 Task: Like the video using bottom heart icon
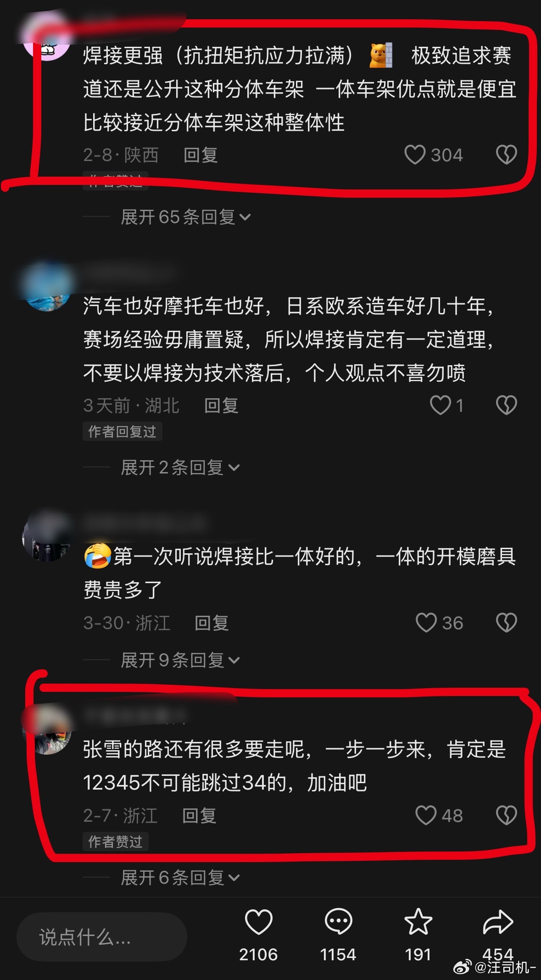coord(258,921)
